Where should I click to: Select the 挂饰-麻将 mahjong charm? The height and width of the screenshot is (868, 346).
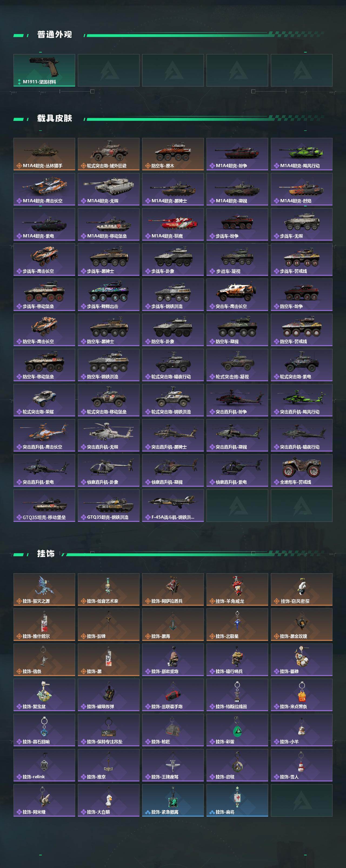pyautogui.click(x=237, y=801)
